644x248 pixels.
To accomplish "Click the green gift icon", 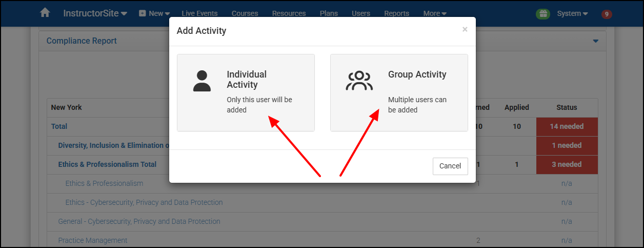I will tap(543, 14).
